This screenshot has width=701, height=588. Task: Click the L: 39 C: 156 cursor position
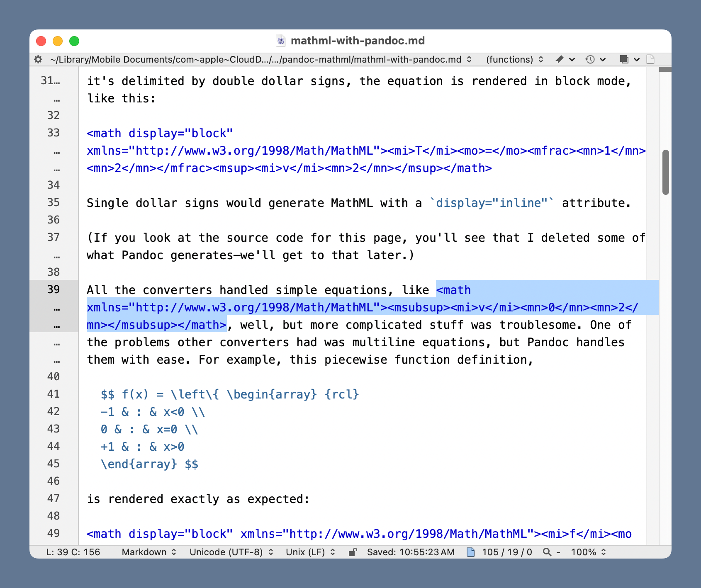(x=73, y=552)
